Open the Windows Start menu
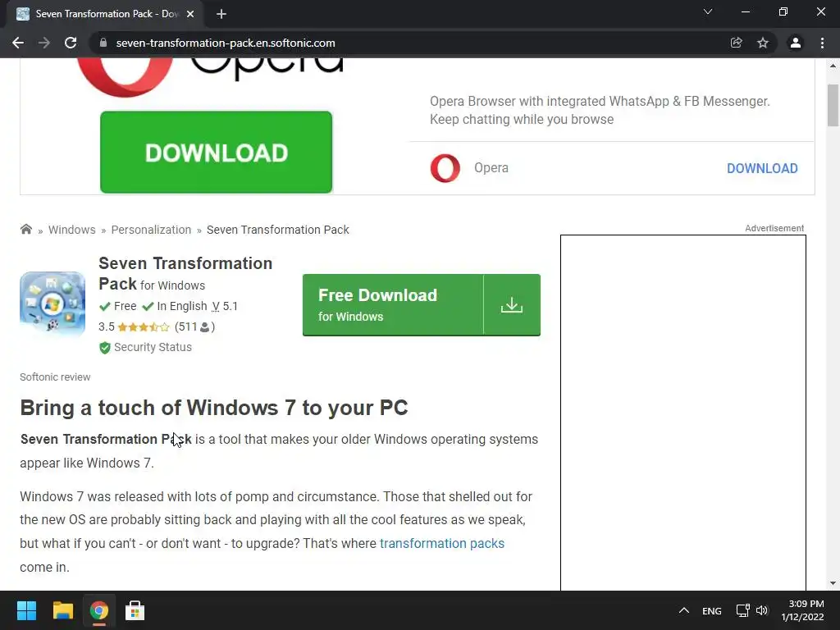840x630 pixels. pyautogui.click(x=26, y=610)
